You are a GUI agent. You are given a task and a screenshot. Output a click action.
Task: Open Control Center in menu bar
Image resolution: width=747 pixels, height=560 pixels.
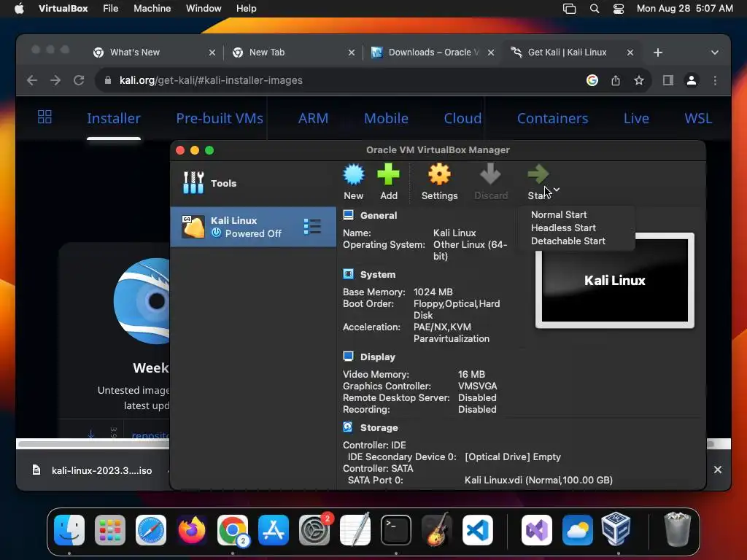pyautogui.click(x=619, y=9)
